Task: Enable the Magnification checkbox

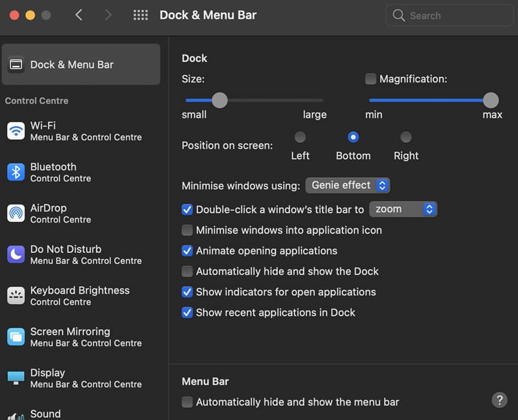Action: pyautogui.click(x=370, y=79)
